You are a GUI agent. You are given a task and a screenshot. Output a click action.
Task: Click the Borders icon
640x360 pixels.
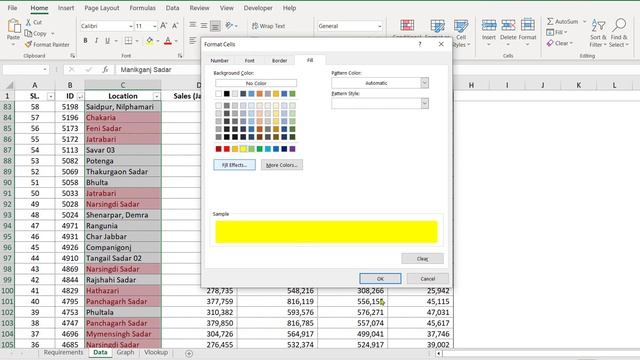[x=128, y=40]
